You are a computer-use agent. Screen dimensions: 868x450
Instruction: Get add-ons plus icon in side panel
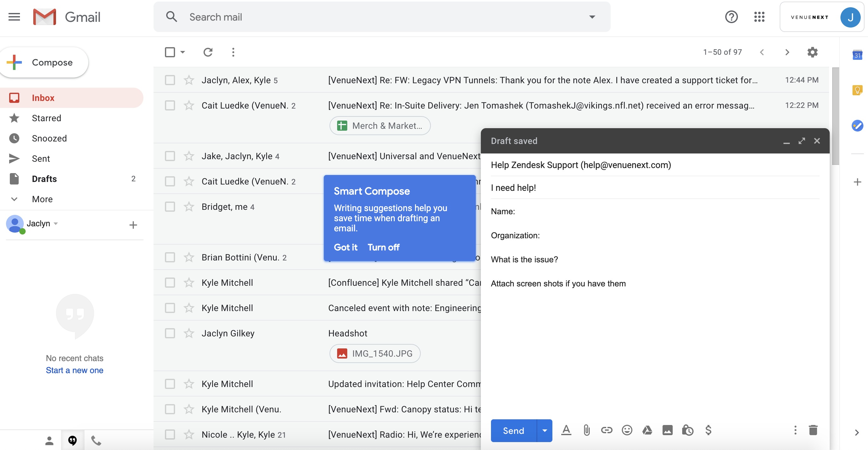coord(857,182)
